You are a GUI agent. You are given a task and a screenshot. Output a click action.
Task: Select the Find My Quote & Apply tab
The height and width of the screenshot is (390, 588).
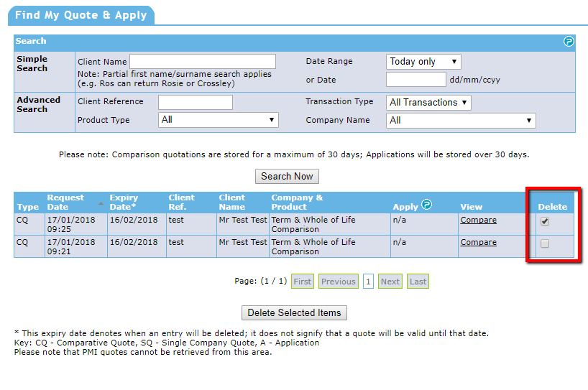(x=81, y=15)
